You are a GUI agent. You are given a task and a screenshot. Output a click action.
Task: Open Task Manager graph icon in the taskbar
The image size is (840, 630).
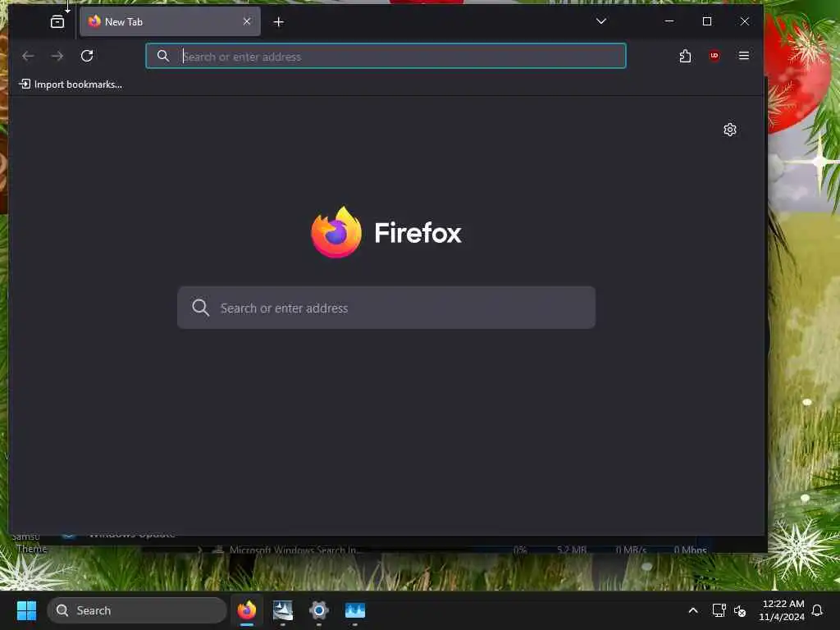354,610
